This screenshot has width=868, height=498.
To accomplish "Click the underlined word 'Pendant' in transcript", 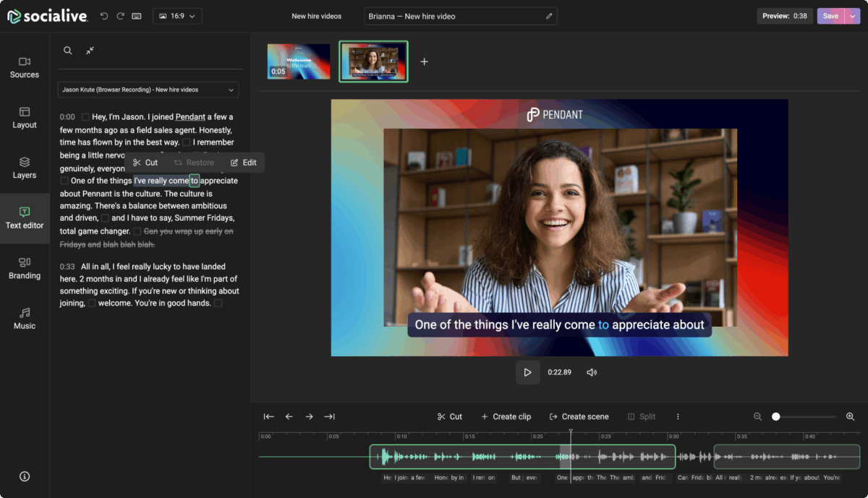I will click(x=192, y=117).
